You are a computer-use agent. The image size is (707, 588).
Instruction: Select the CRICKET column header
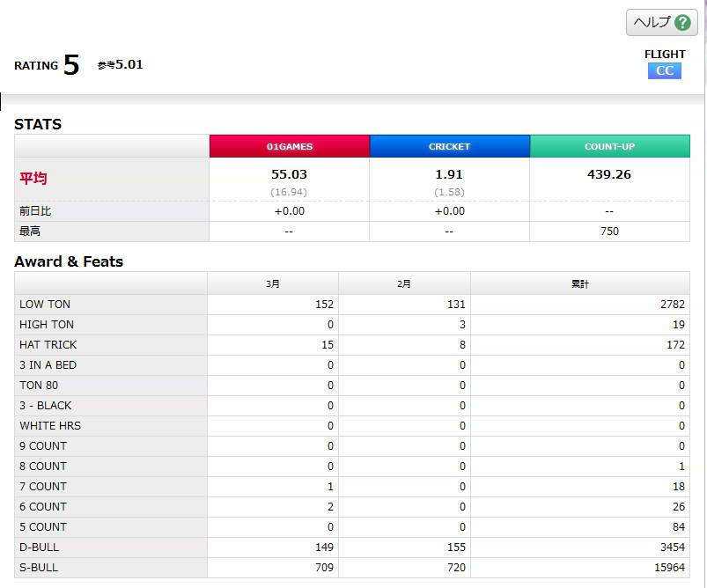[x=450, y=146]
